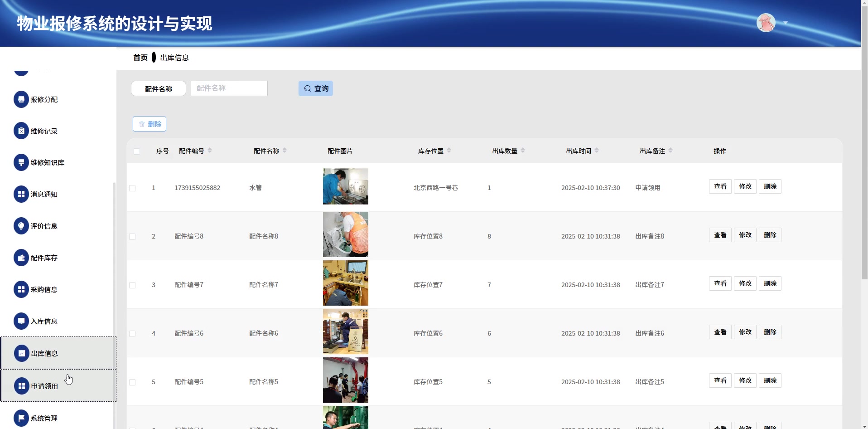Focus the 配件名称 search input field

(x=229, y=88)
